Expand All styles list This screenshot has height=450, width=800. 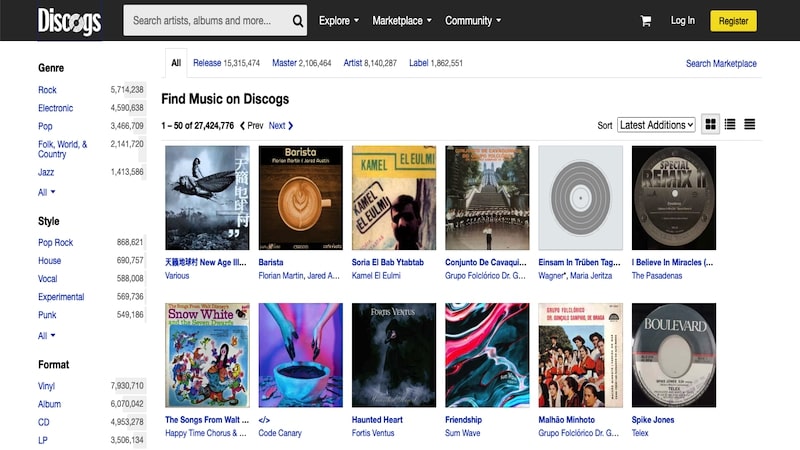pyautogui.click(x=46, y=336)
